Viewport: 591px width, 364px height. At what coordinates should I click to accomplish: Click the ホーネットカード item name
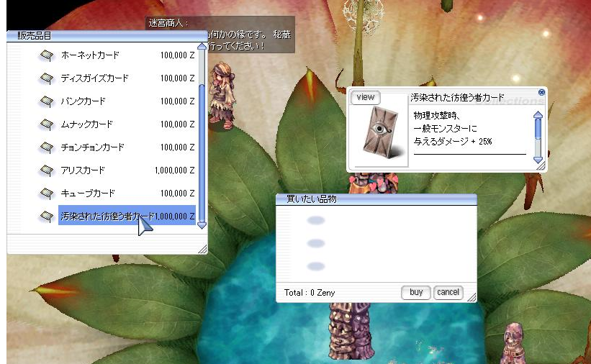coord(90,55)
